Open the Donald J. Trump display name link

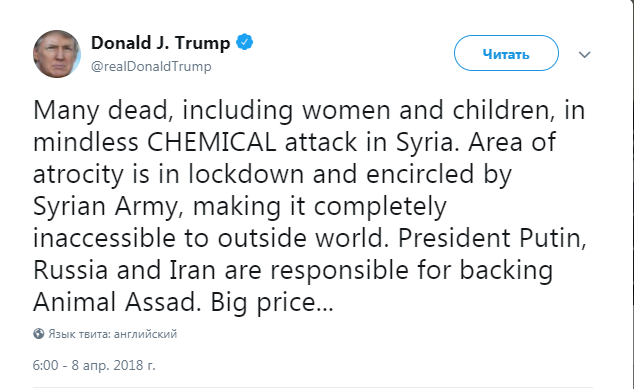point(161,42)
